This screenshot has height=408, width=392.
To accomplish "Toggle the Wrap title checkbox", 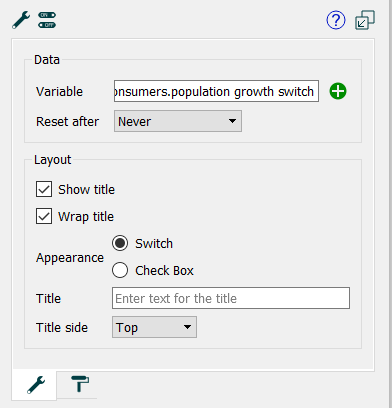I will point(44,216).
